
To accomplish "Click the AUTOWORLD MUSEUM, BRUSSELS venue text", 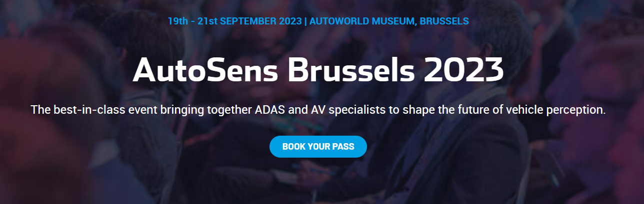I will (389, 21).
